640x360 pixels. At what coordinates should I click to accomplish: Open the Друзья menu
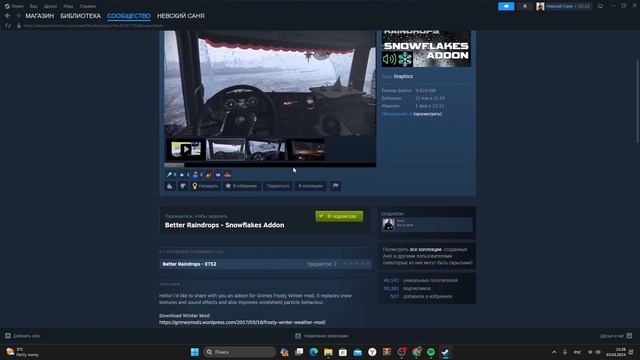50,6
